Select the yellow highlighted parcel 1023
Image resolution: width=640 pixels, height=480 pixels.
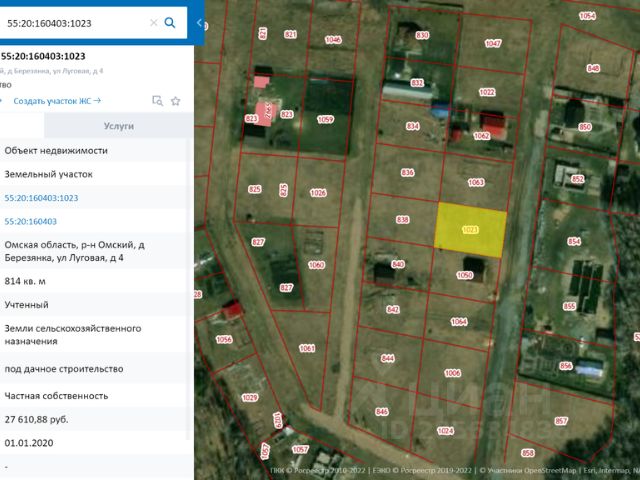[470, 228]
